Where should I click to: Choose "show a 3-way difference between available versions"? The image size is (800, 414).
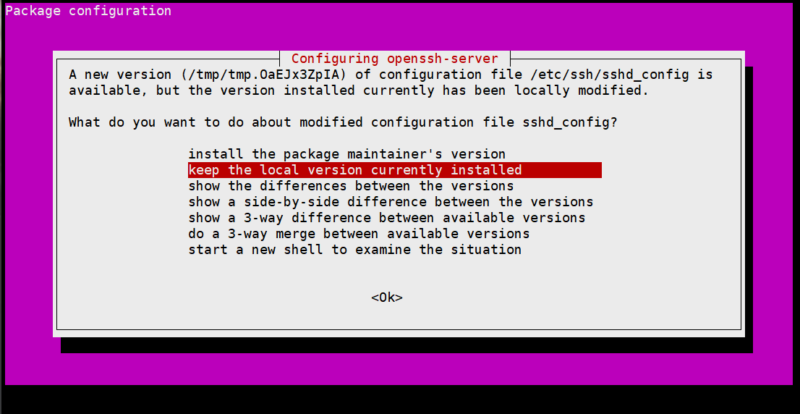[387, 218]
